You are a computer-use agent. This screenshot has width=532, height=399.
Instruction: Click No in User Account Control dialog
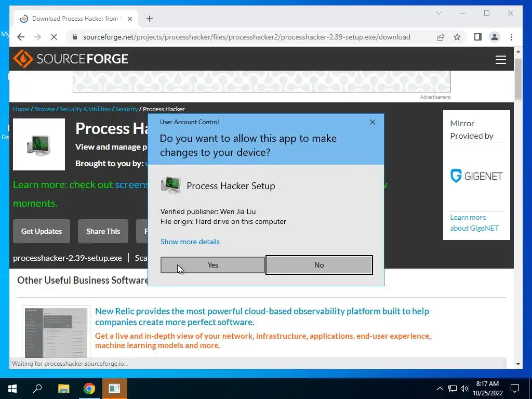tap(319, 265)
